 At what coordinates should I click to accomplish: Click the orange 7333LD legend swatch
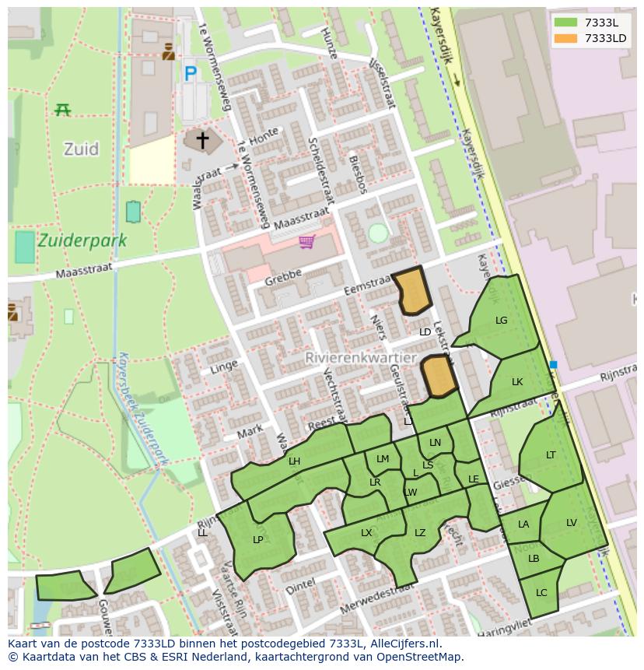pos(566,38)
